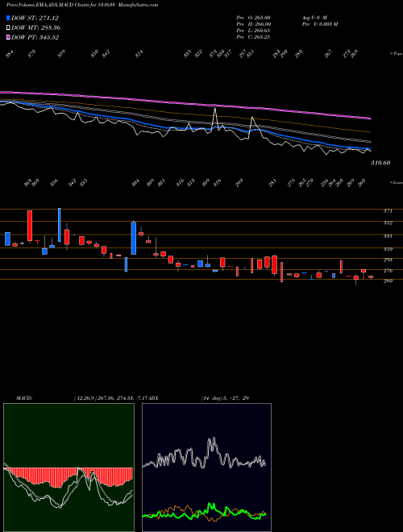Click the 276 price axis label
The height and width of the screenshot is (532, 403).
click(388, 271)
